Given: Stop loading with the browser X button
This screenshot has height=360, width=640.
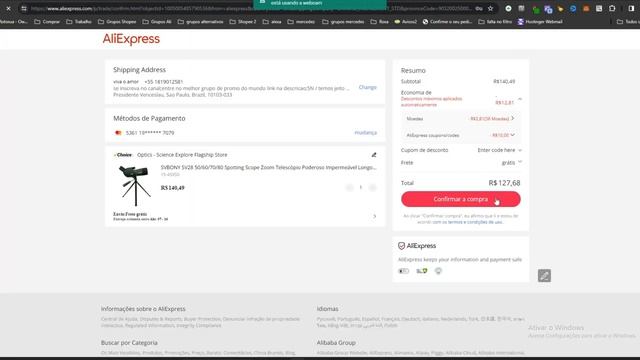Looking at the screenshot, I should (x=8, y=8).
